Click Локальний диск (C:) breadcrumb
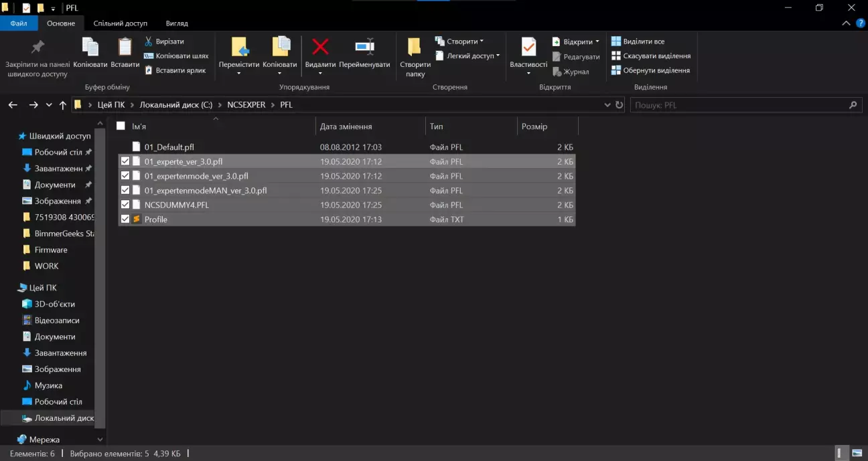Screen dimensions: 868x461 (x=175, y=105)
